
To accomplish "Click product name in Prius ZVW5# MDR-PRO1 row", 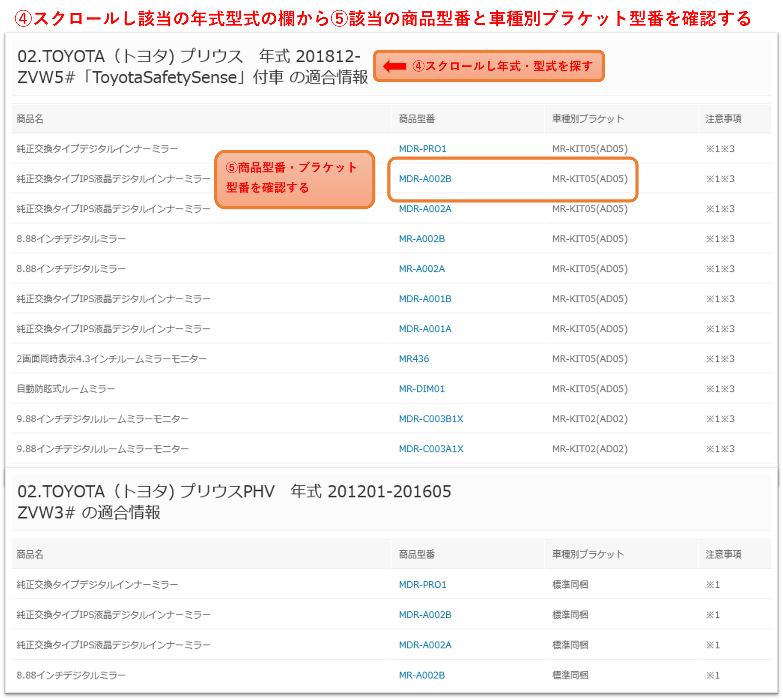I will (97, 149).
